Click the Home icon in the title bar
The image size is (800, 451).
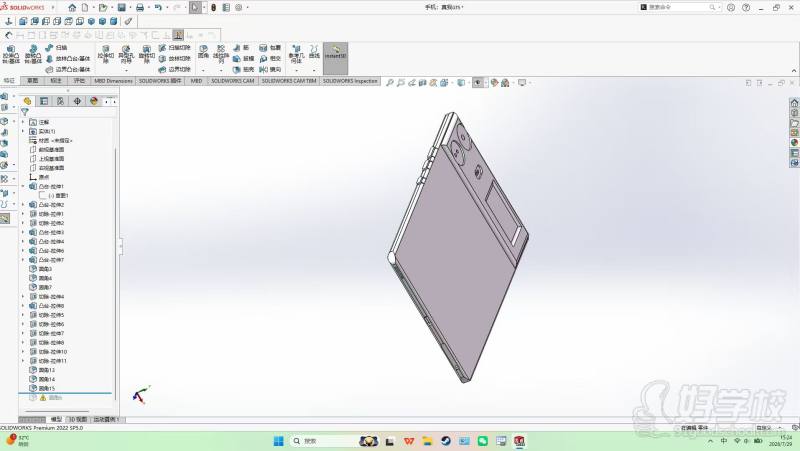[72, 8]
